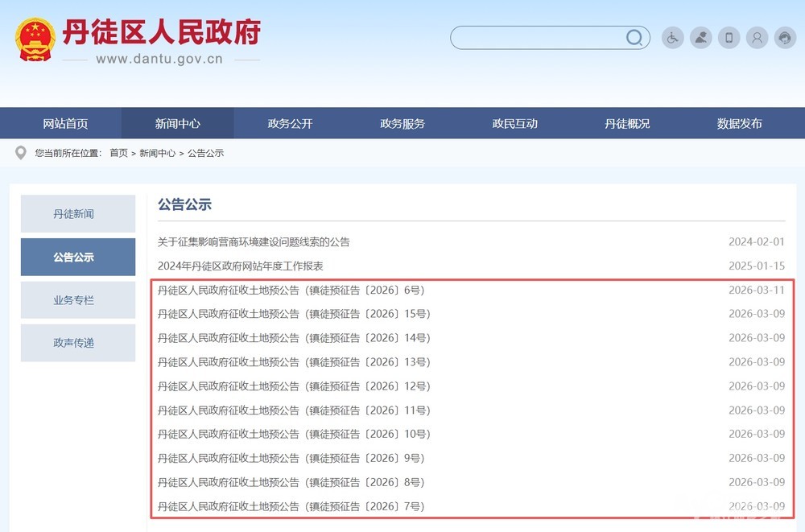Open the mobile phone version icon
Viewport: 805px width, 532px height.
[729, 38]
